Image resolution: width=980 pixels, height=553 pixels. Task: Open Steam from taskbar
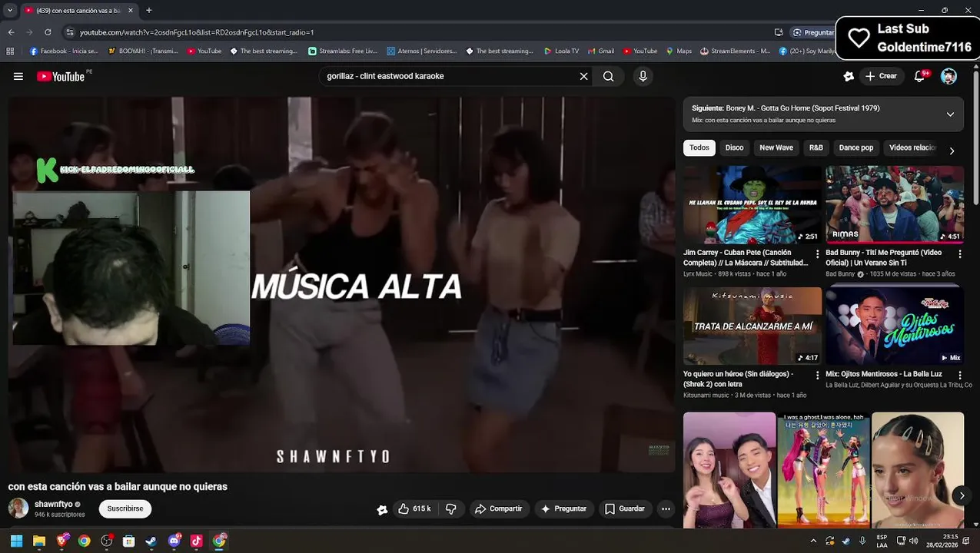coord(151,541)
